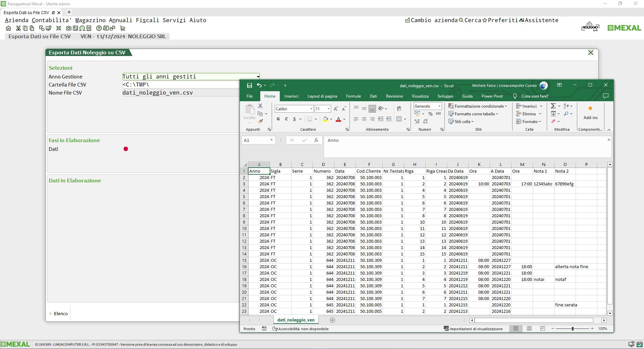Screen dimensions: 644x349
Task: Toggle bold formatting G button
Action: (278, 119)
